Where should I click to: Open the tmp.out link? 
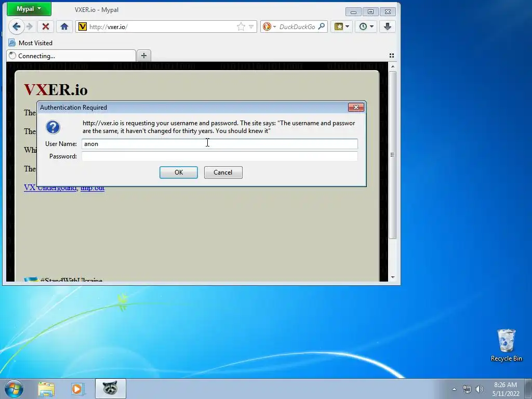(x=92, y=188)
